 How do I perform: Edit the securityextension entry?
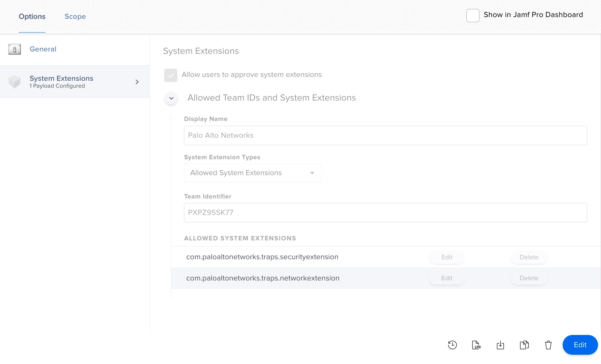pos(447,257)
